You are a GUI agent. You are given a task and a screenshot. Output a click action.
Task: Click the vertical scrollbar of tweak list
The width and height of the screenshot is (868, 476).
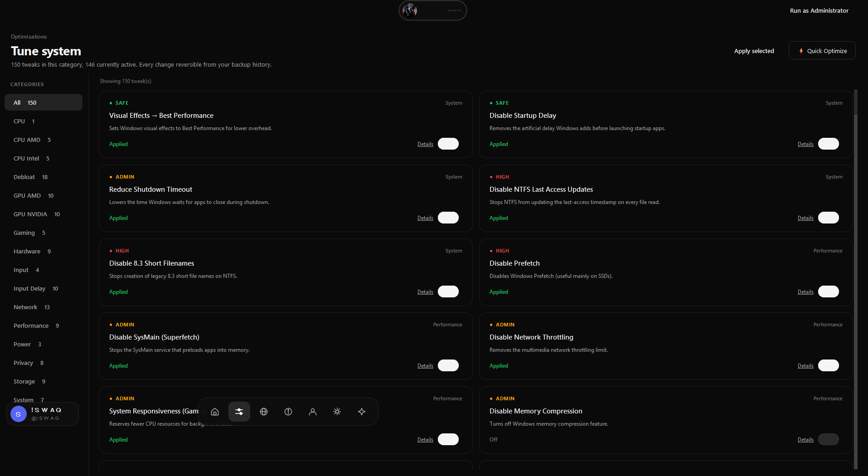tap(856, 279)
